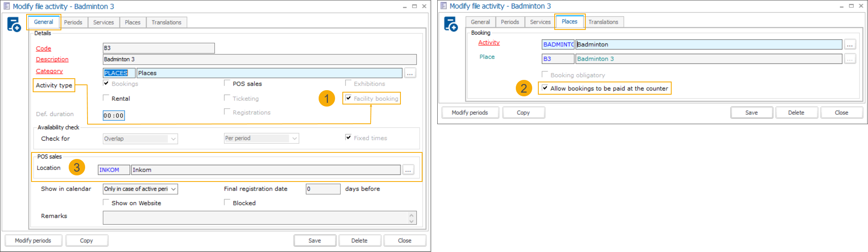Viewport: 868px width, 252px height.
Task: Toggle the Exhibitions checkbox
Action: click(348, 83)
